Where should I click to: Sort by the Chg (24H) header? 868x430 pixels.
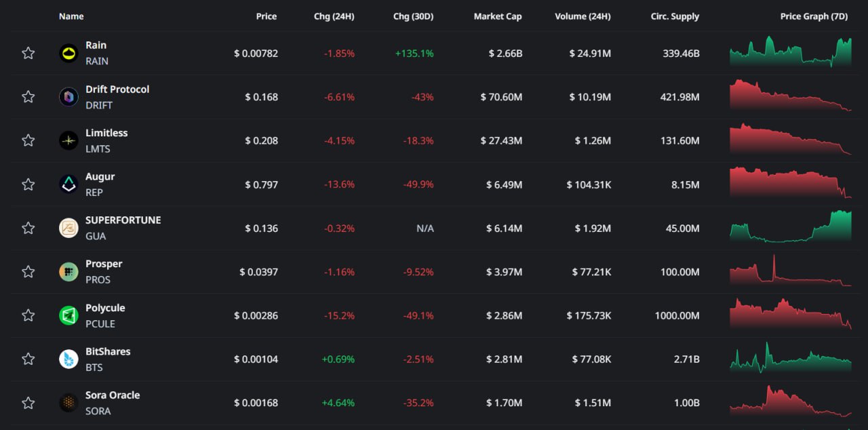pos(334,16)
